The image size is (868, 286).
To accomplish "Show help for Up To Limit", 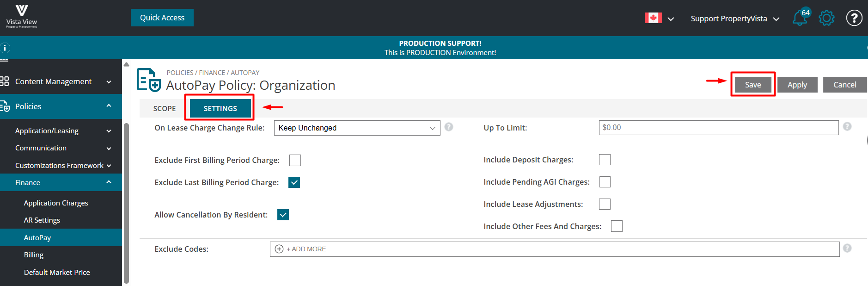I will click(x=847, y=126).
